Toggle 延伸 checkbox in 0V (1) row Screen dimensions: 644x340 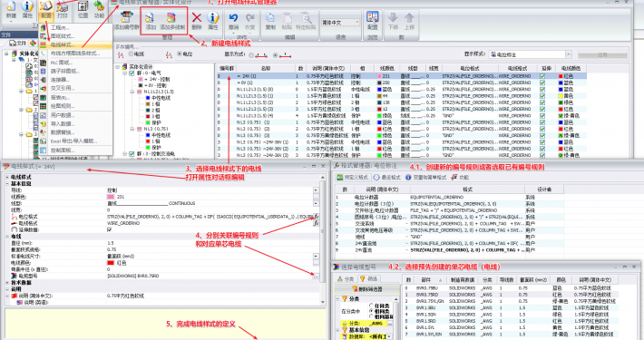[x=542, y=83]
